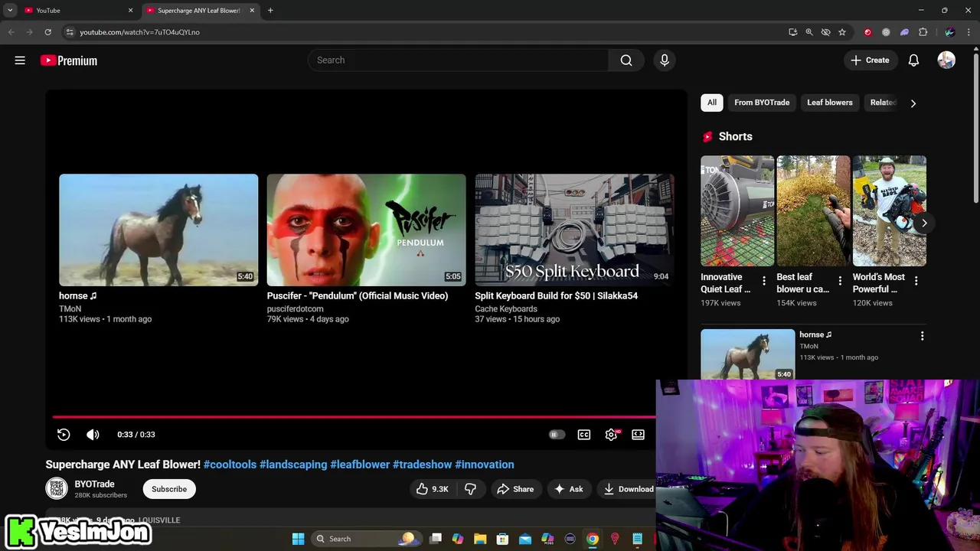Image resolution: width=980 pixels, height=551 pixels.
Task: Install app icon in address bar
Action: click(x=792, y=32)
